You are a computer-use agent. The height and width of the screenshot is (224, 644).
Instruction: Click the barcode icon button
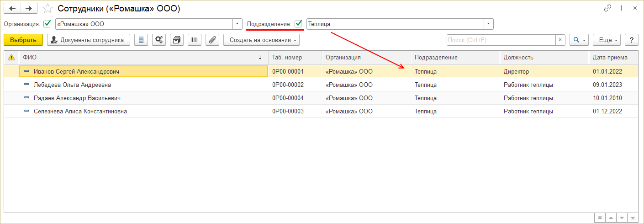pyautogui.click(x=195, y=40)
